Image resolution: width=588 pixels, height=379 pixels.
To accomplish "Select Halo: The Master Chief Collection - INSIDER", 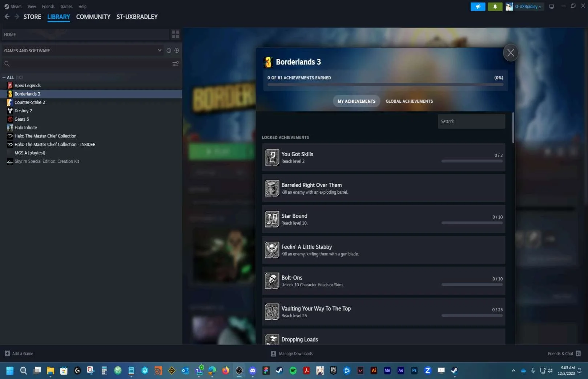I will pos(92,145).
